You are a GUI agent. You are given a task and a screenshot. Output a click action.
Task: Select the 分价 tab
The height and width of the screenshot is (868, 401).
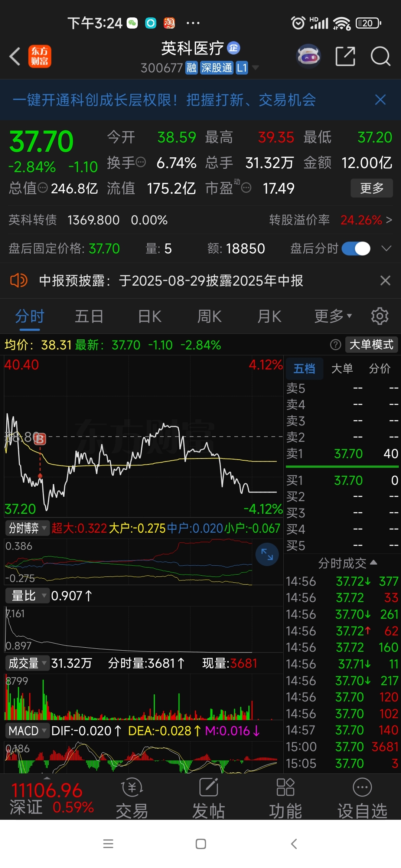(379, 368)
